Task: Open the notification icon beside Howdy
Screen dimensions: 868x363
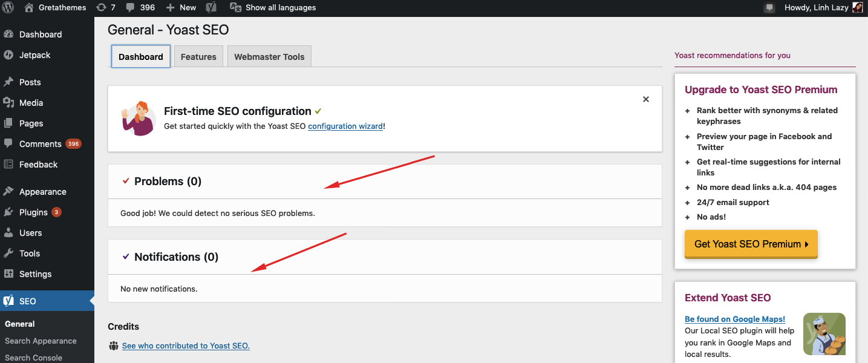Action: 769,8
